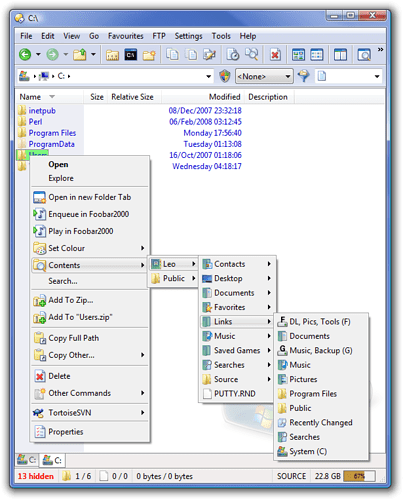Choose Add To Zip... entry
Viewport: 403px width, 500px height.
90,300
